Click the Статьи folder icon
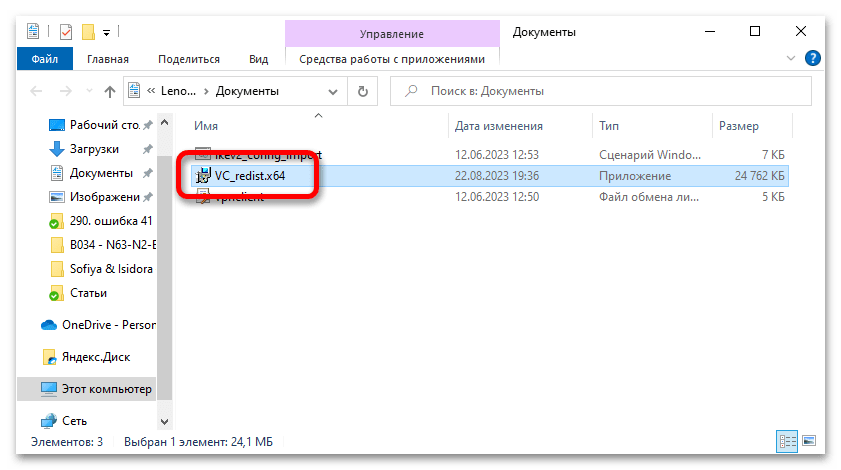 tap(56, 293)
